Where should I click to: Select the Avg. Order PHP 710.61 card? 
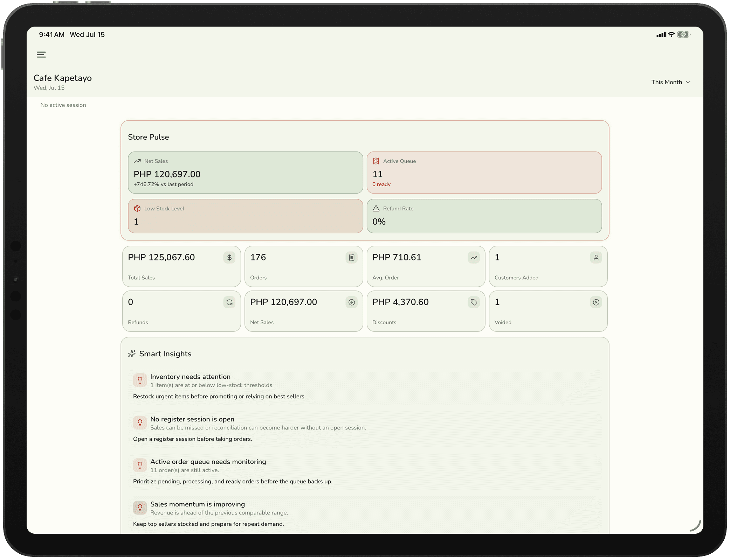pos(426,266)
